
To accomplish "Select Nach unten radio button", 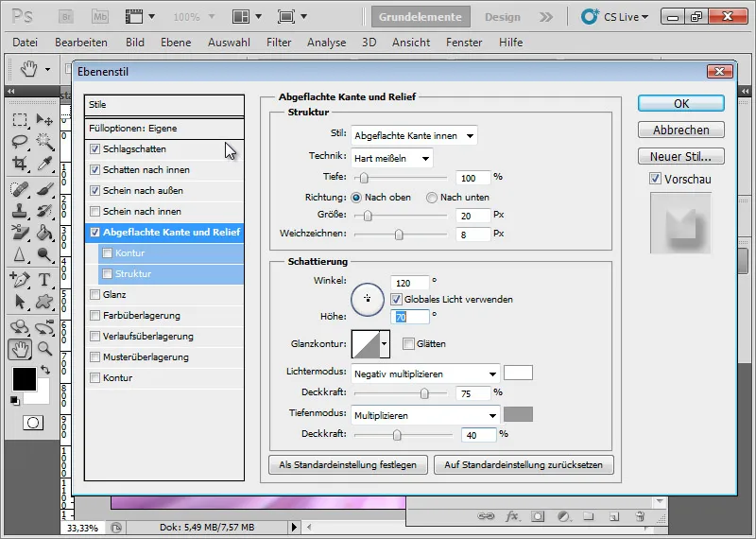I will pyautogui.click(x=432, y=198).
